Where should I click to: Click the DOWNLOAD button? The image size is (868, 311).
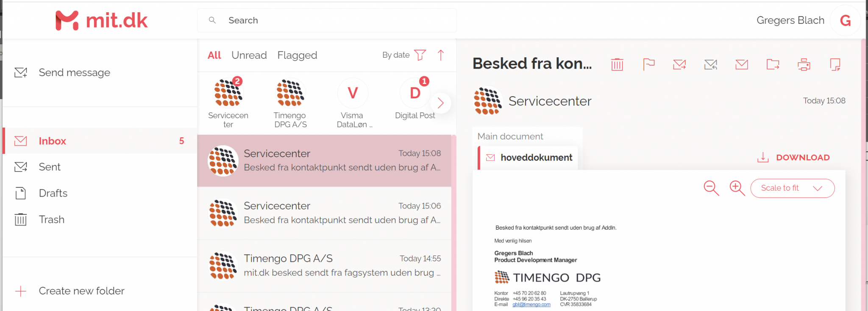click(793, 158)
